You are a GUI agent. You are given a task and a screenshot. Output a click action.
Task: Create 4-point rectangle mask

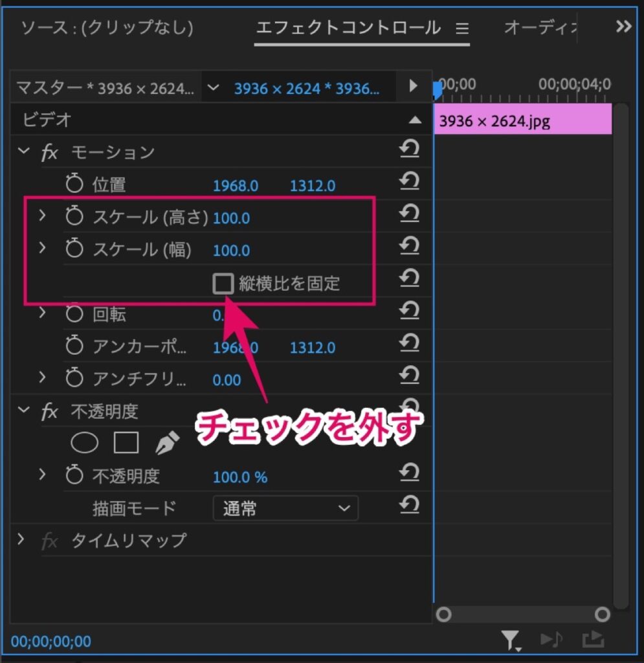[x=126, y=443]
